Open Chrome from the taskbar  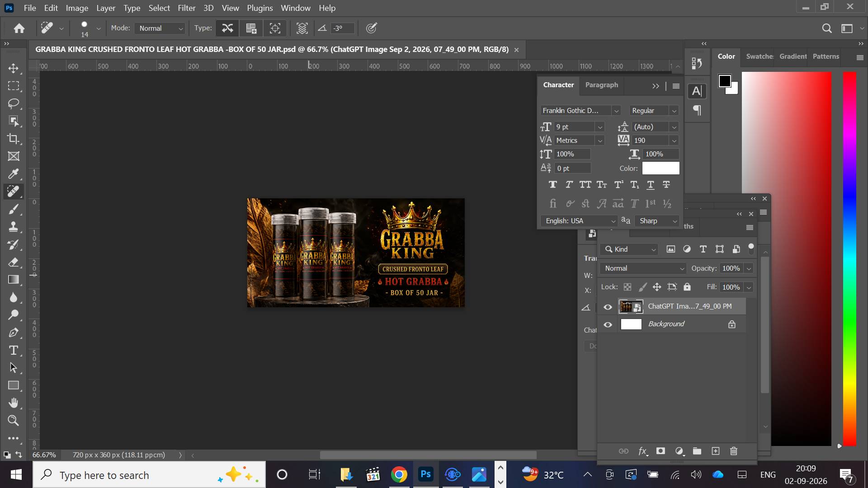point(399,475)
